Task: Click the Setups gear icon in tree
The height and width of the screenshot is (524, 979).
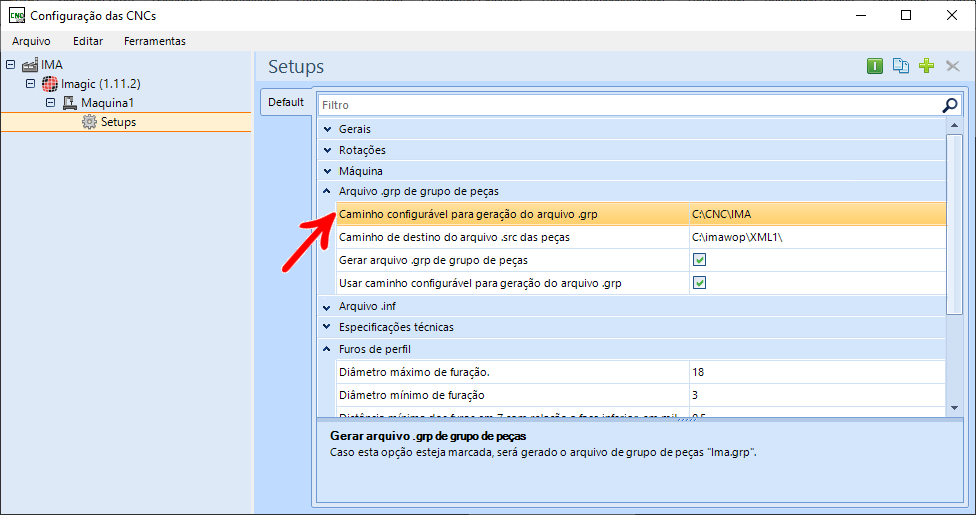Action: [89, 122]
